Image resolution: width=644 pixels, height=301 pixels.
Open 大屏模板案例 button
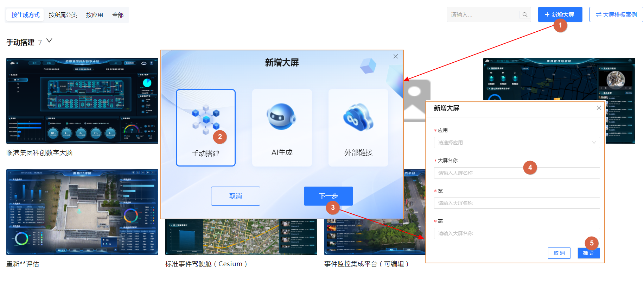(616, 14)
